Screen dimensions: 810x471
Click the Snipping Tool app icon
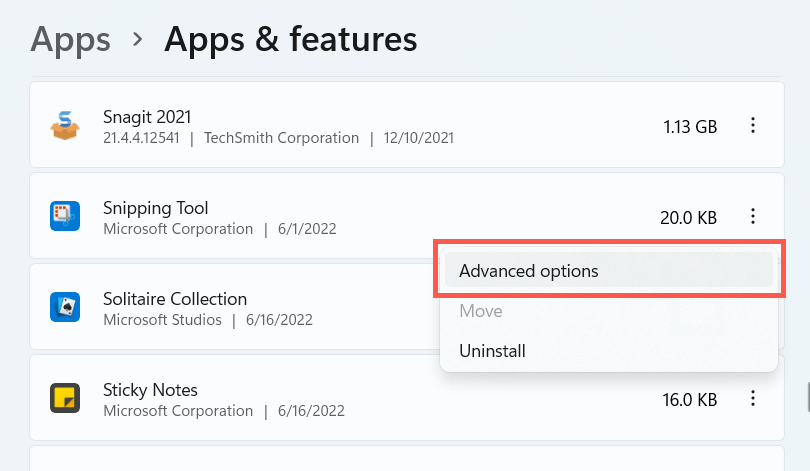click(65, 216)
